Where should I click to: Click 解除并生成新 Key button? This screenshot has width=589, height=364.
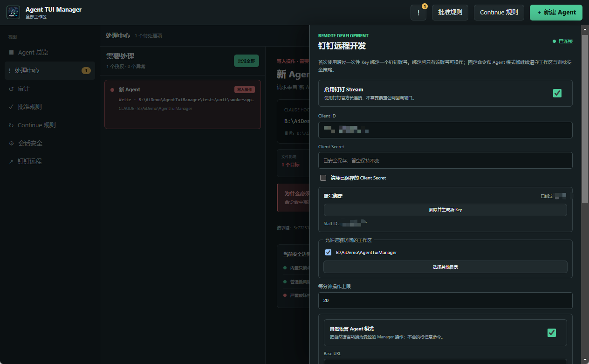tap(445, 210)
